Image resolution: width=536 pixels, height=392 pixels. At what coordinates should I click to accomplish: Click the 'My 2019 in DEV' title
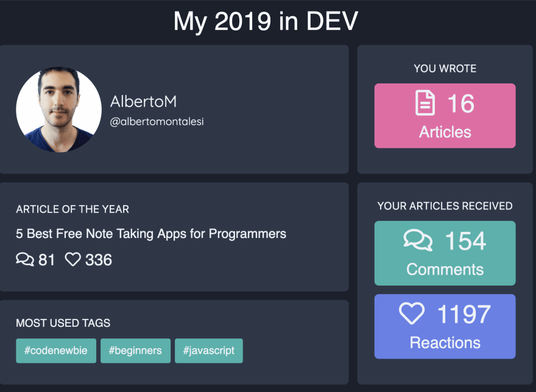[266, 21]
